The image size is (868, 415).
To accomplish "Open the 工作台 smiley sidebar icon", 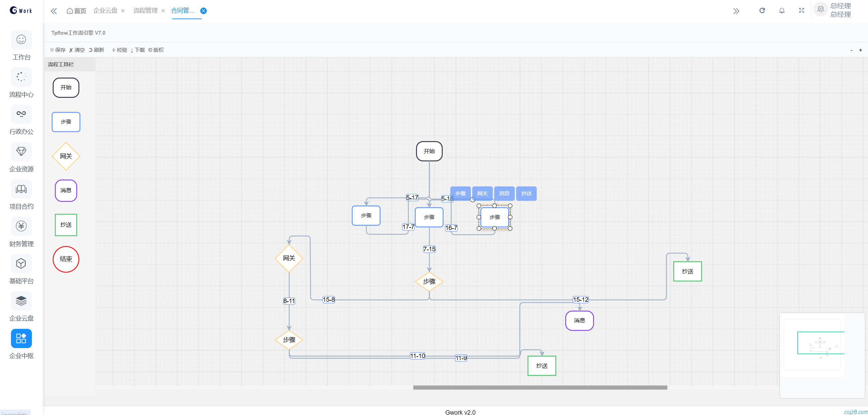I will 21,40.
